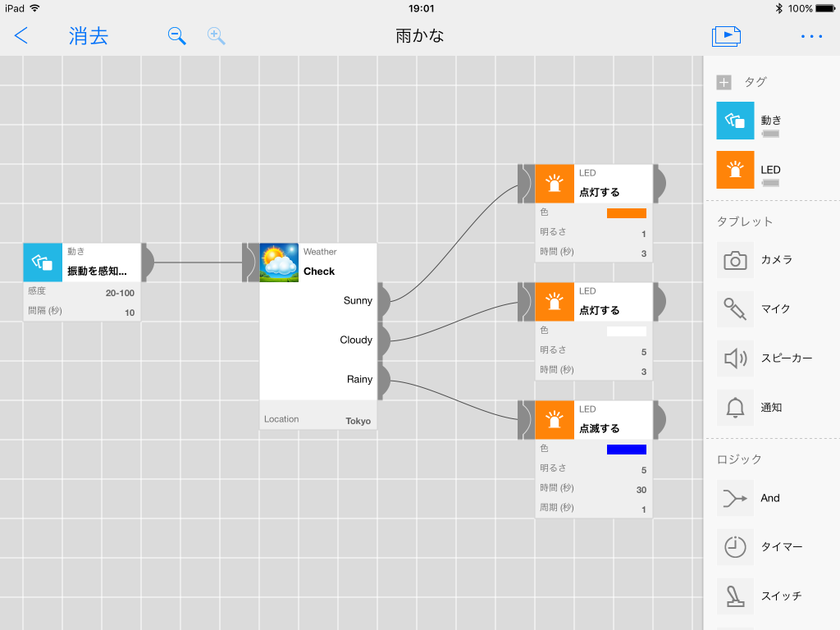Choose the And logic block
Screen dimensions: 840x630
[x=735, y=498]
